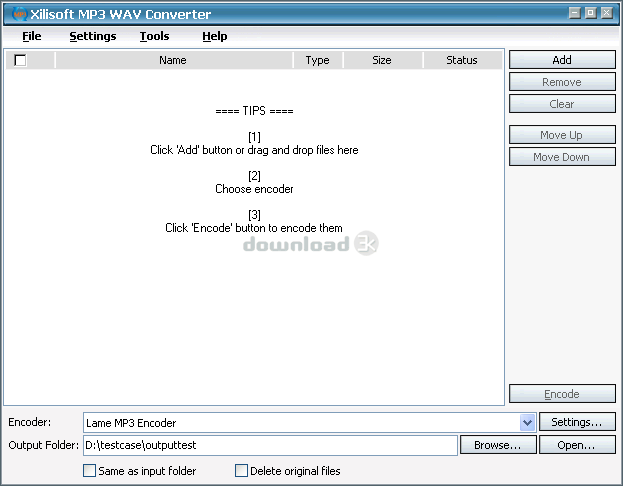This screenshot has width=623, height=486.
Task: Click the Output Folder path field
Action: tap(270, 445)
